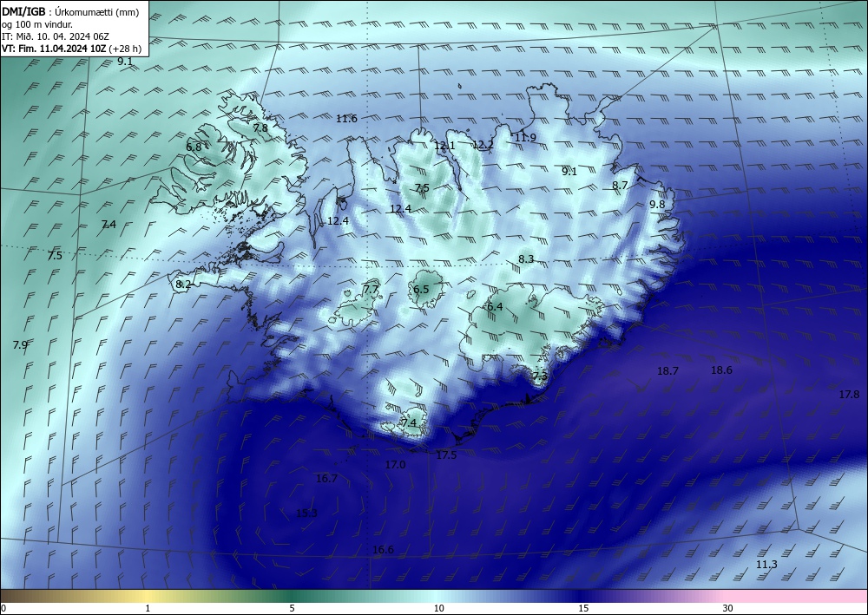Screen dimensions: 868x615
Task: Click the 11.3 value in the lower right
Action: click(766, 565)
